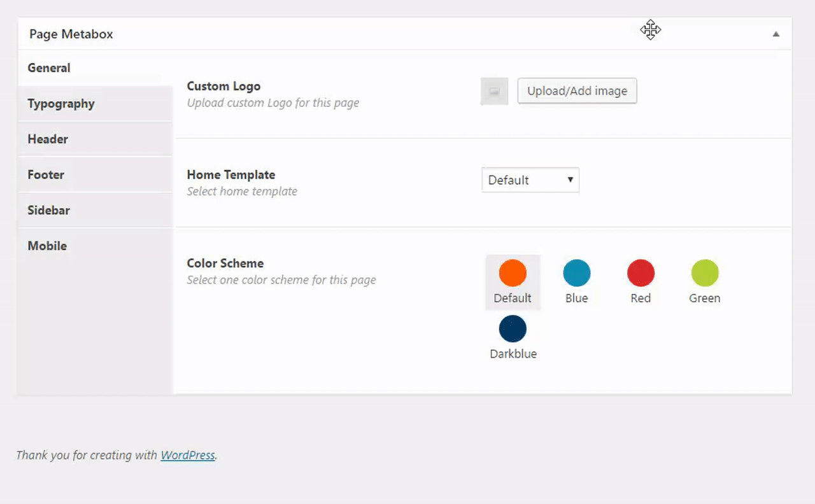This screenshot has width=815, height=504.
Task: Select the Darkblue color scheme circle
Action: coord(513,329)
